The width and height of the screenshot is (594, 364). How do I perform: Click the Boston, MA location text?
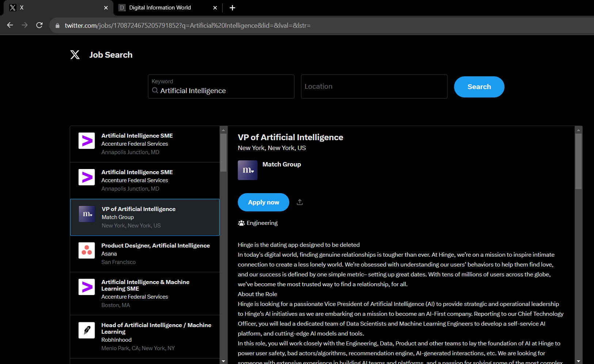(x=115, y=305)
